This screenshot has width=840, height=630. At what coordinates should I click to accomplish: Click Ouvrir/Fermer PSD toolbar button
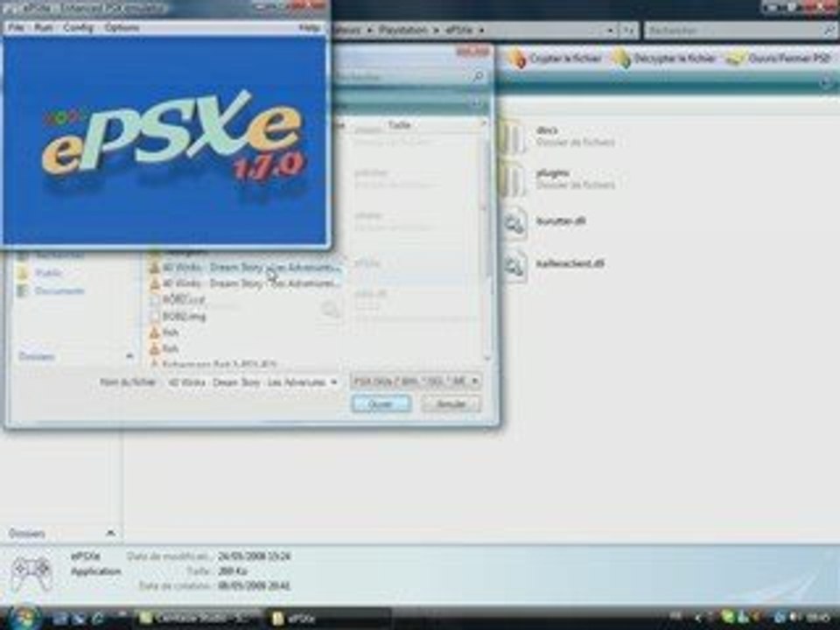coord(778,59)
